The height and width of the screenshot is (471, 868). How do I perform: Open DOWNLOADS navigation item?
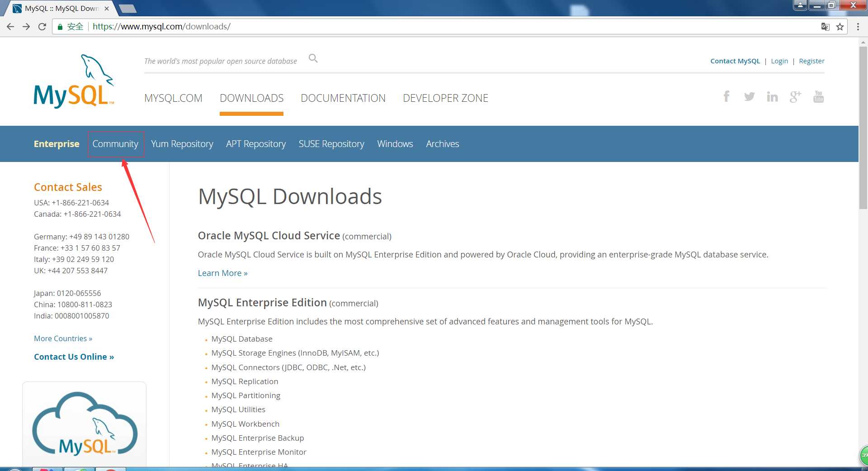pos(252,98)
